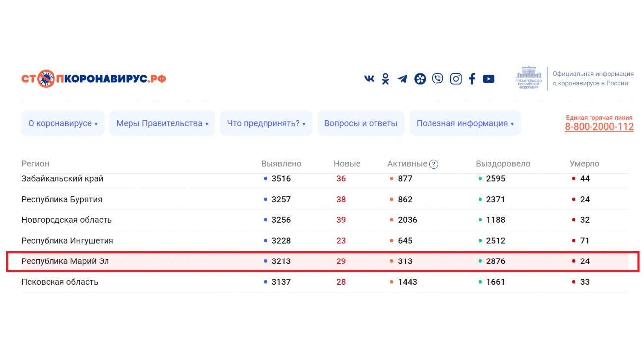The width and height of the screenshot is (644, 363).
Task: Click the Russian Government building logo
Action: click(x=529, y=78)
